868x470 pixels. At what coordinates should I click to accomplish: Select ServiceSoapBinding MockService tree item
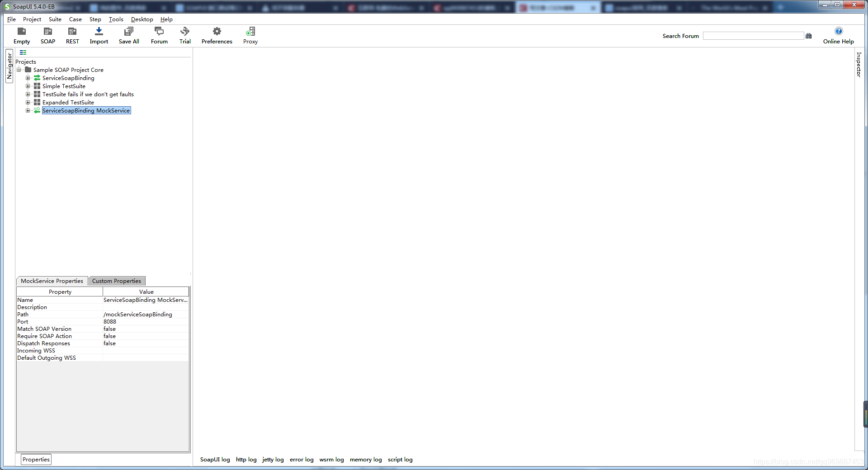[86, 110]
